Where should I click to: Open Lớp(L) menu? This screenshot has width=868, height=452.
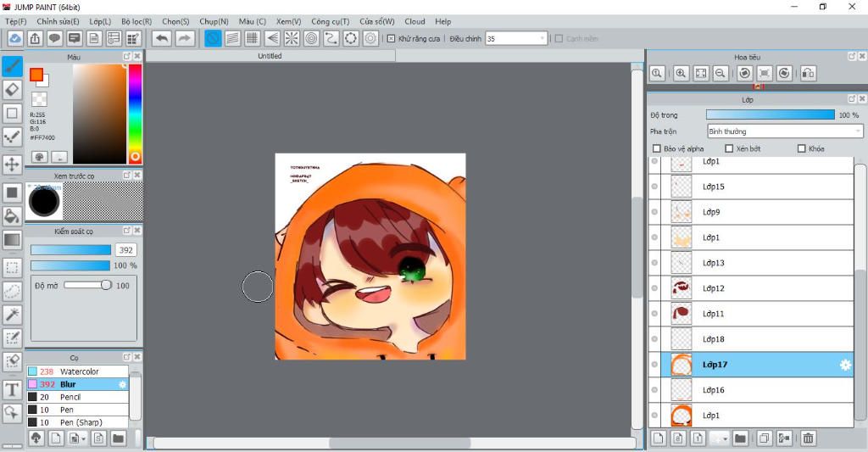100,21
